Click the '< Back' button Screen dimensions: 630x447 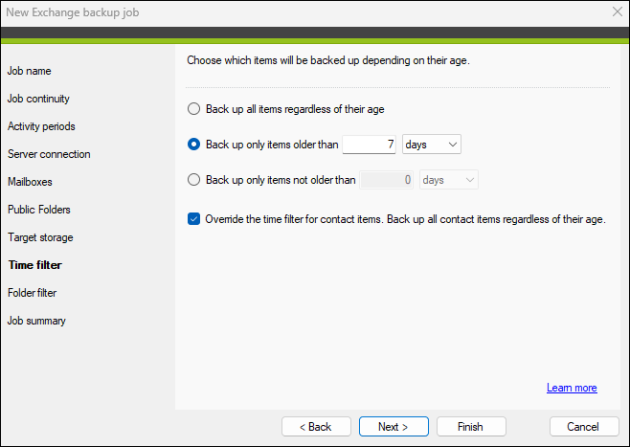tap(316, 427)
